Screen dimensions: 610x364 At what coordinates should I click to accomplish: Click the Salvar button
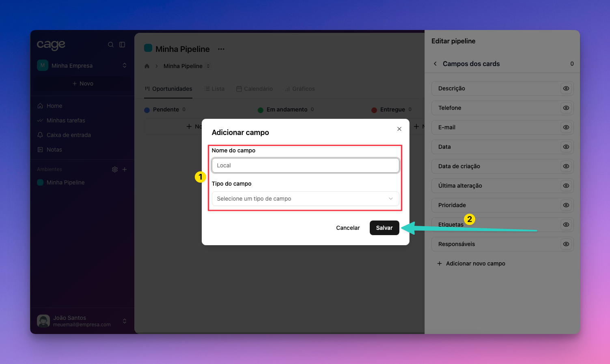(x=384, y=228)
